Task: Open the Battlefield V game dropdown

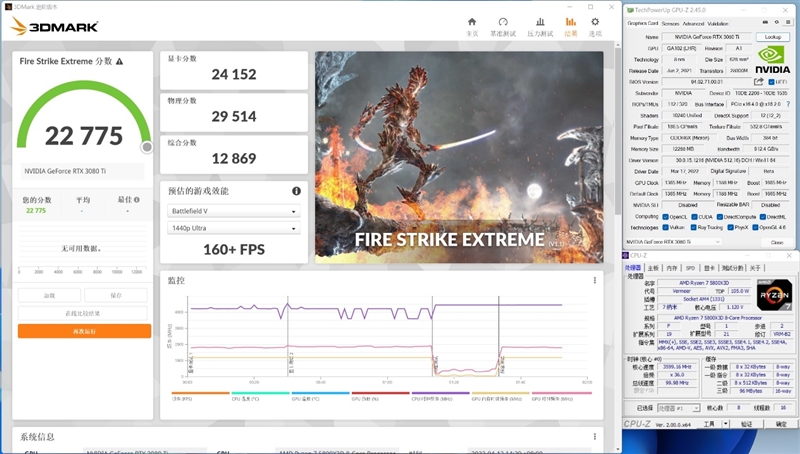Action: coord(234,211)
